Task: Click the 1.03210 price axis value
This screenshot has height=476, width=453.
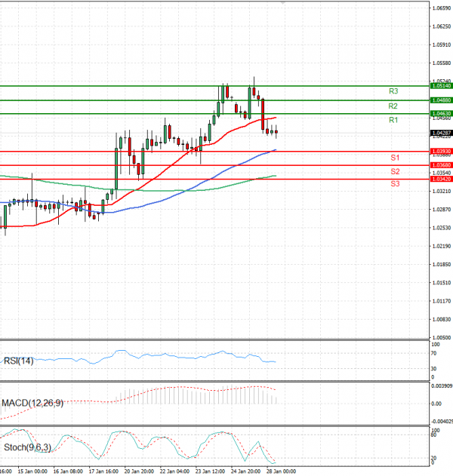Action: [x=442, y=192]
